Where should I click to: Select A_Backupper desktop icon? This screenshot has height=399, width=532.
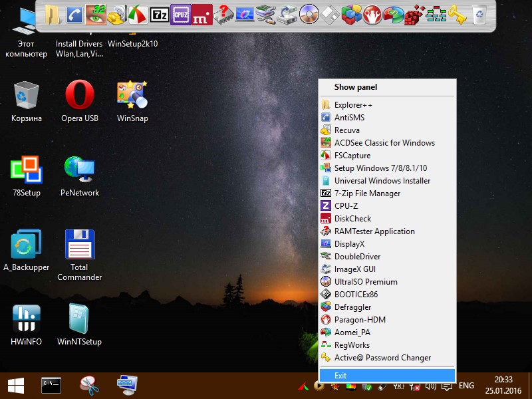point(26,251)
